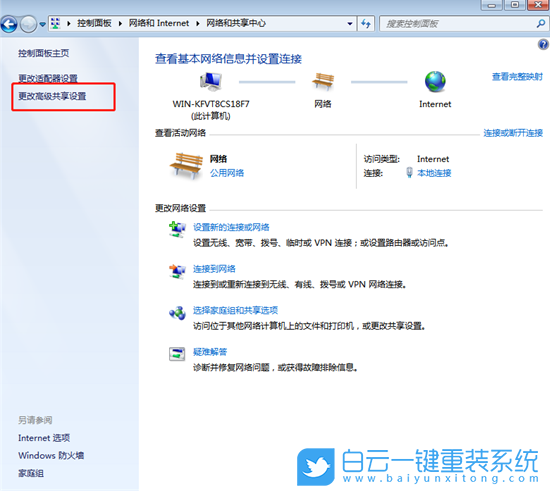
Task: Select the 网络和共享中心 breadcrumb
Action: click(236, 23)
